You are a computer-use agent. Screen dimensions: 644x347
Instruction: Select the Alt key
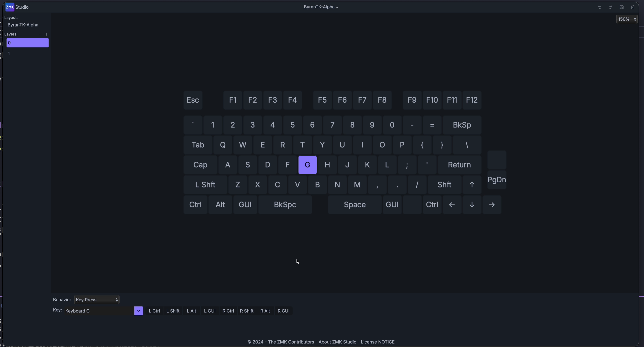tap(220, 205)
